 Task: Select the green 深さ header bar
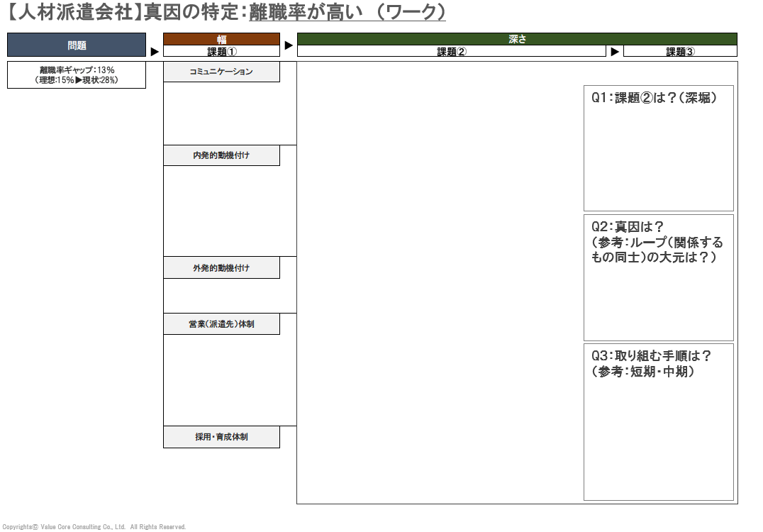517,39
